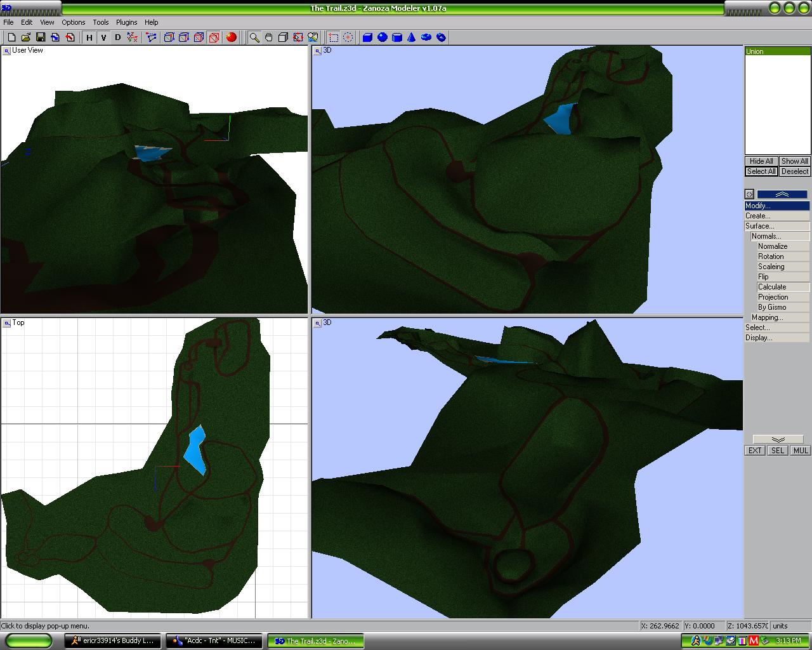Expand the Create... command group
The image size is (812, 650).
tap(758, 216)
